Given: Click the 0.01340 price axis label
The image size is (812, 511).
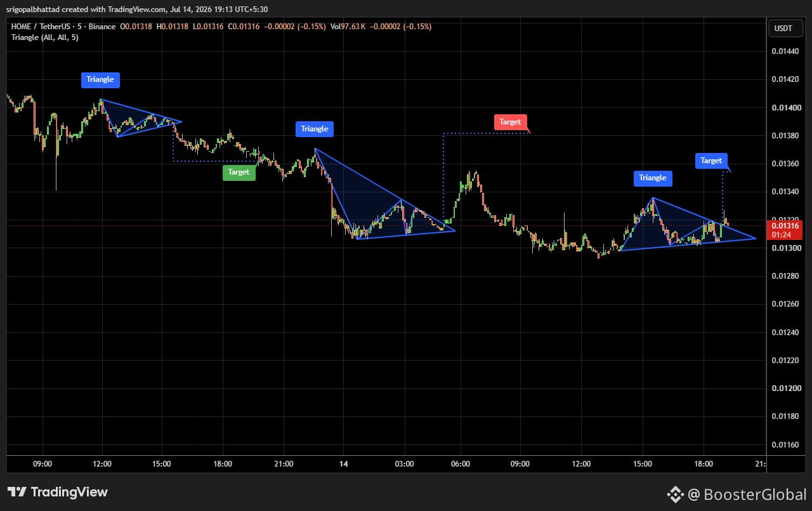Looking at the screenshot, I should coord(785,192).
